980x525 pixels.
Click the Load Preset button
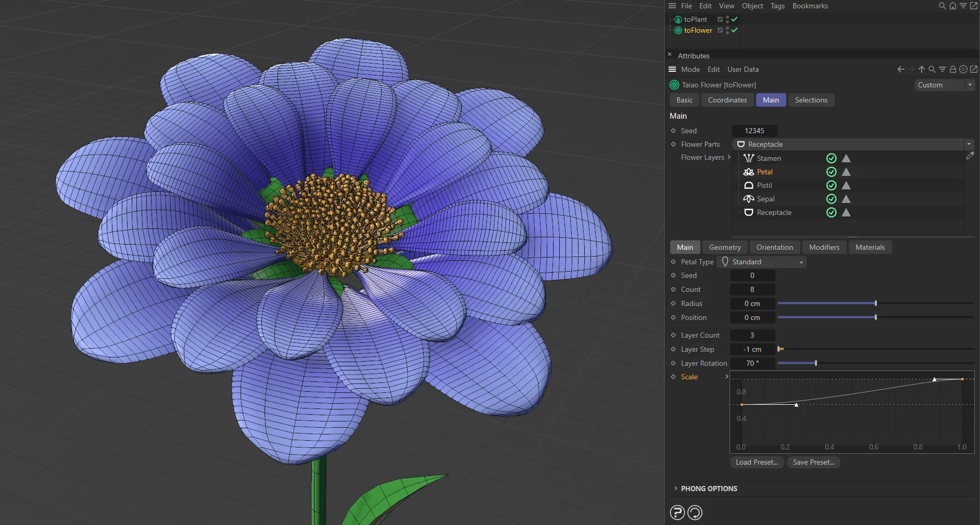[x=757, y=462]
